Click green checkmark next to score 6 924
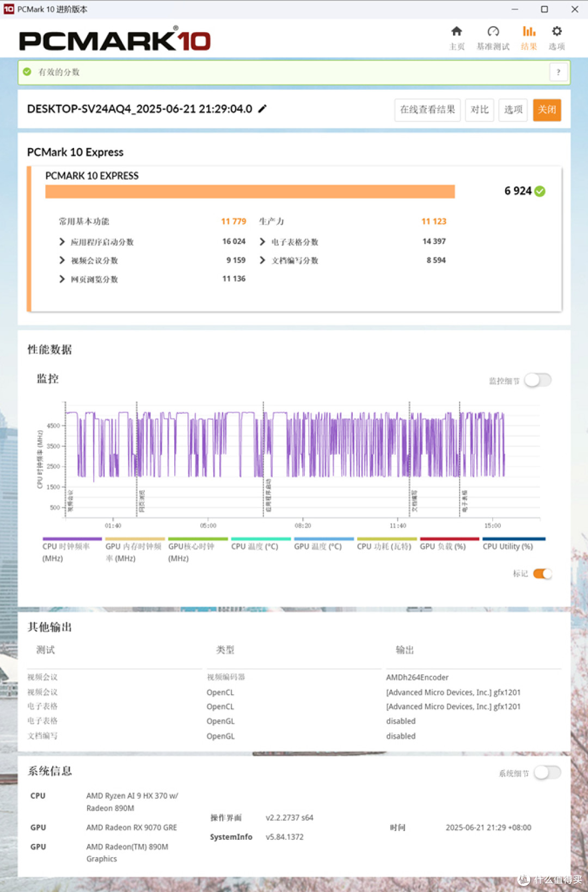Viewport: 588px width, 892px height. [x=540, y=191]
